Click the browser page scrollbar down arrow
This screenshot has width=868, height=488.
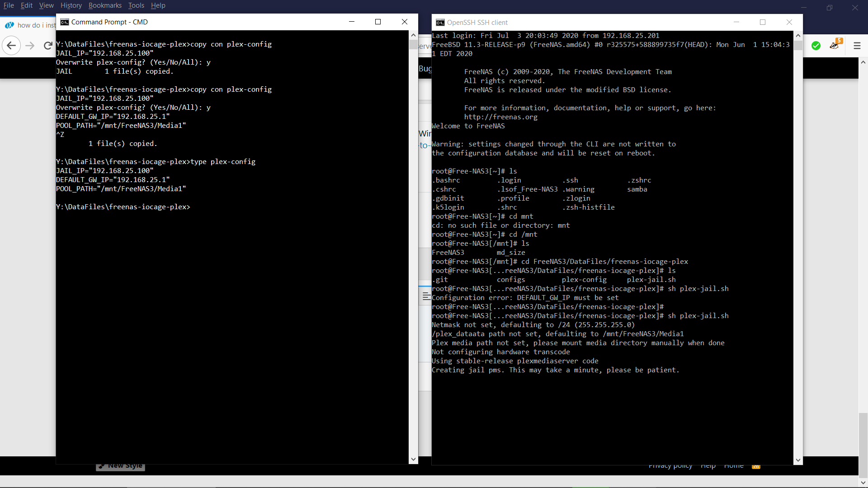[x=863, y=483]
